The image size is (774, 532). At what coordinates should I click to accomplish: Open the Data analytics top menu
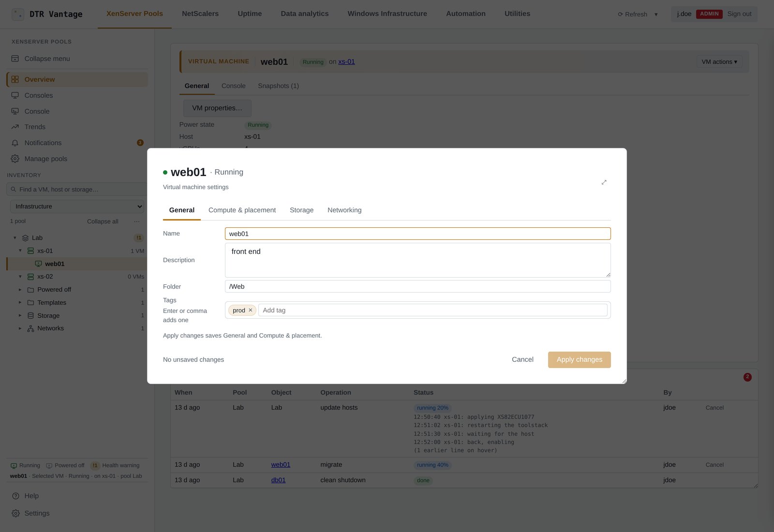click(x=305, y=14)
